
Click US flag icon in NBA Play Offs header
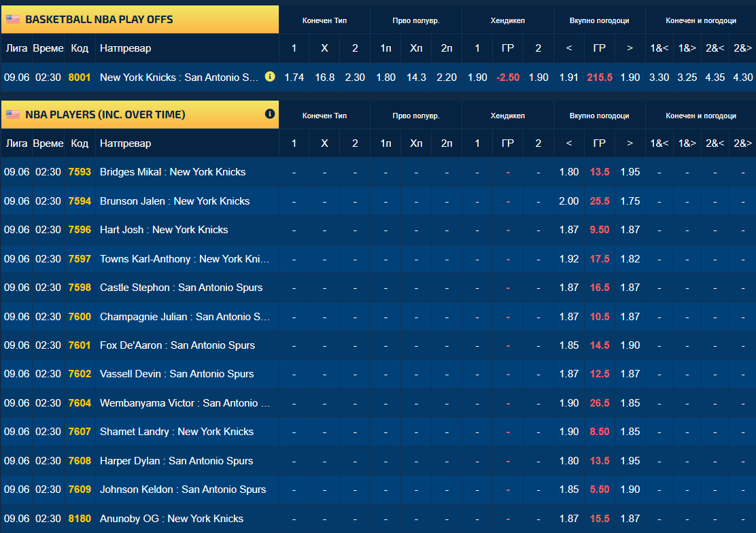[12, 19]
